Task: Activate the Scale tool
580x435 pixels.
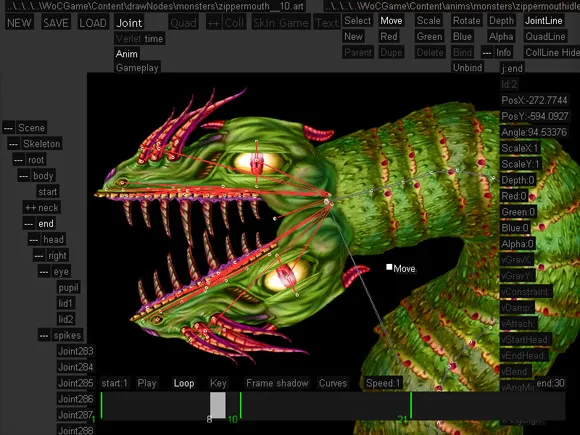Action: (x=429, y=21)
